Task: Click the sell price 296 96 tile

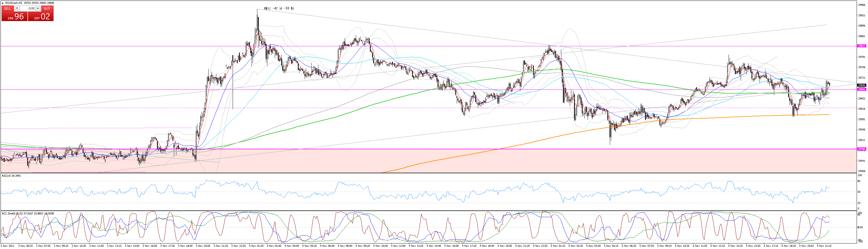Action: [x=14, y=17]
